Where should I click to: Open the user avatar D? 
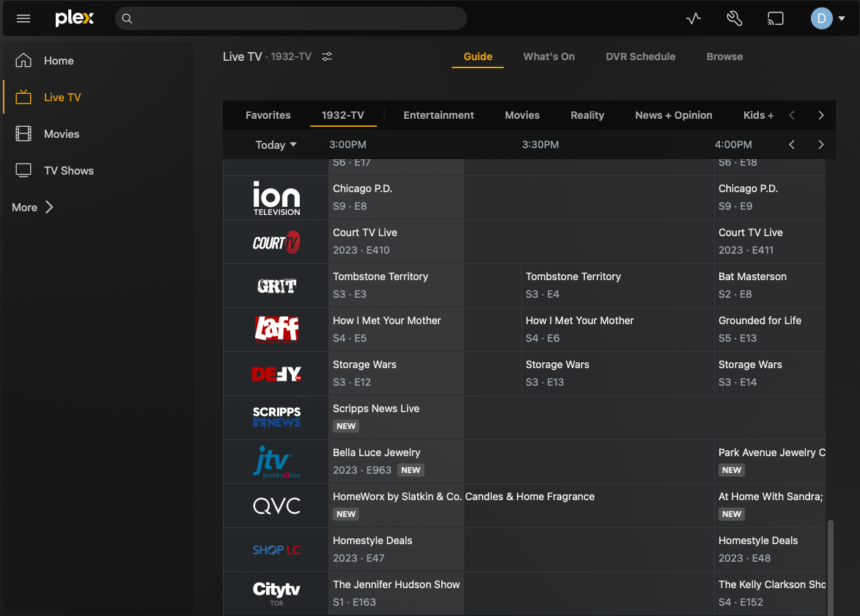pos(821,18)
